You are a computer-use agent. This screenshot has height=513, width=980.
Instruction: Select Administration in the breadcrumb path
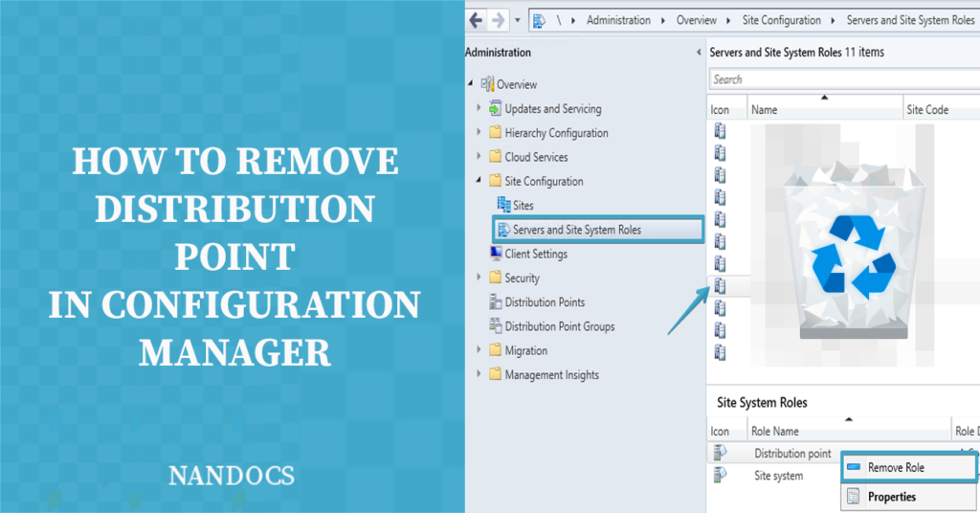point(618,20)
